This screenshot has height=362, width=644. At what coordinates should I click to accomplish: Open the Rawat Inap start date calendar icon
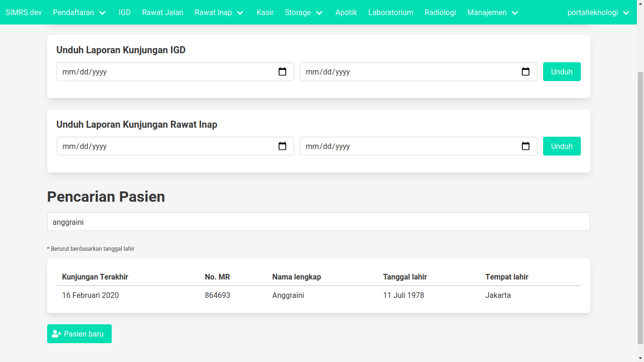[x=282, y=146]
